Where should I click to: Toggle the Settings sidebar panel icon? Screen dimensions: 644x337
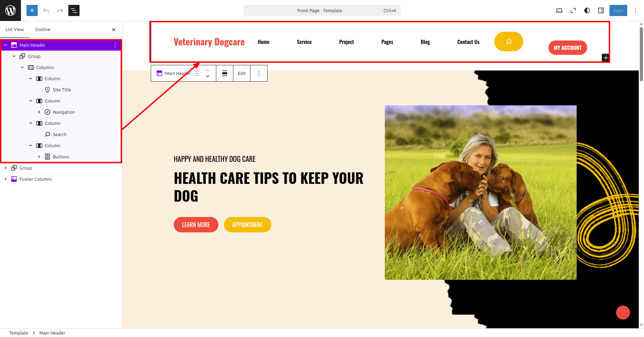601,10
